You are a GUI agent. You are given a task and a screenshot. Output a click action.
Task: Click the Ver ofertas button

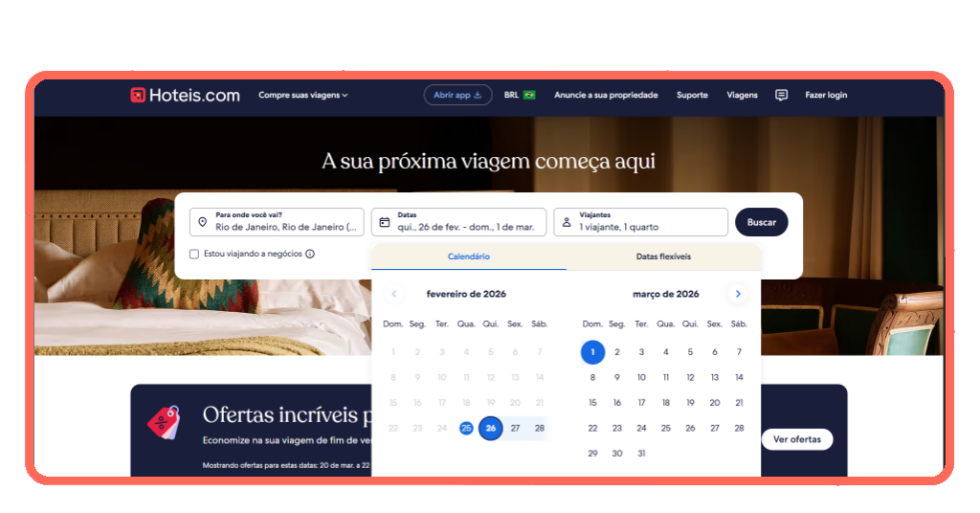pyautogui.click(x=797, y=439)
